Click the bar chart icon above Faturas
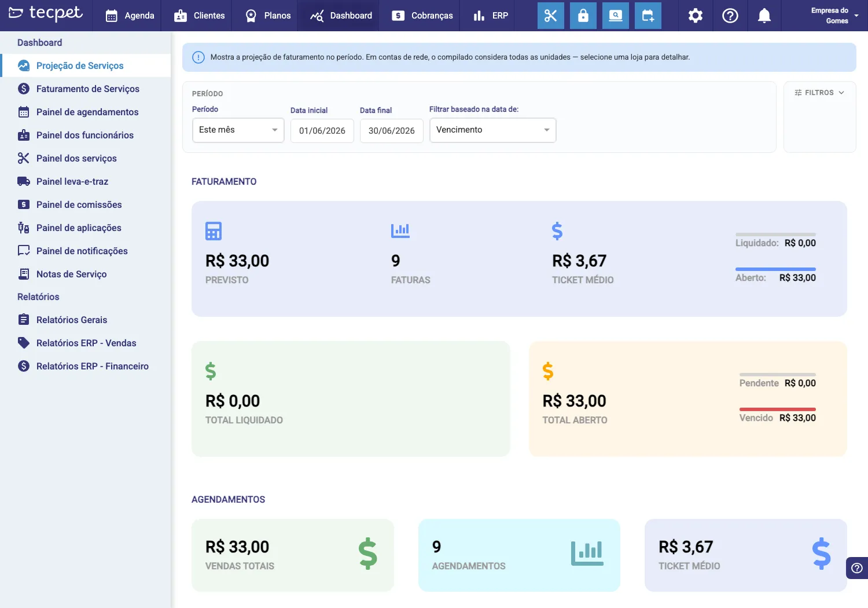 [x=400, y=230]
